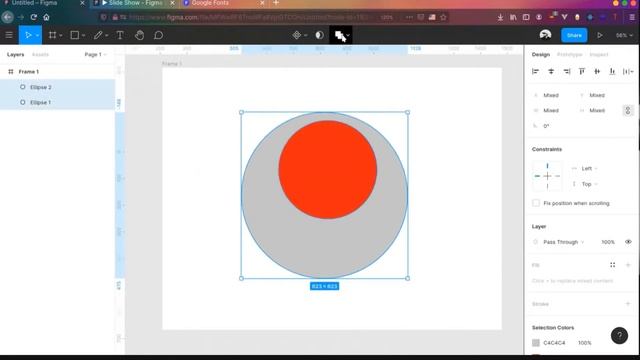
Task: Click the Boolean operations icon
Action: (339, 35)
